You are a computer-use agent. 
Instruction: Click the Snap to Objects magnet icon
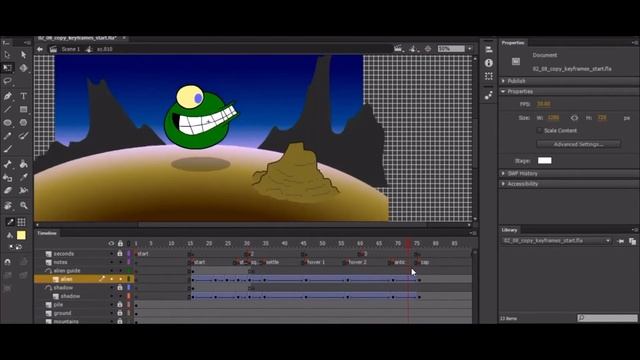pyautogui.click(x=7, y=262)
